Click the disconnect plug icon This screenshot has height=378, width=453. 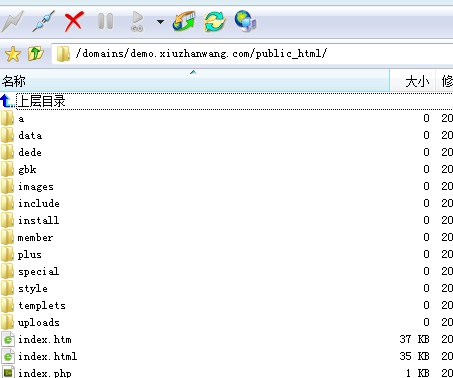43,22
